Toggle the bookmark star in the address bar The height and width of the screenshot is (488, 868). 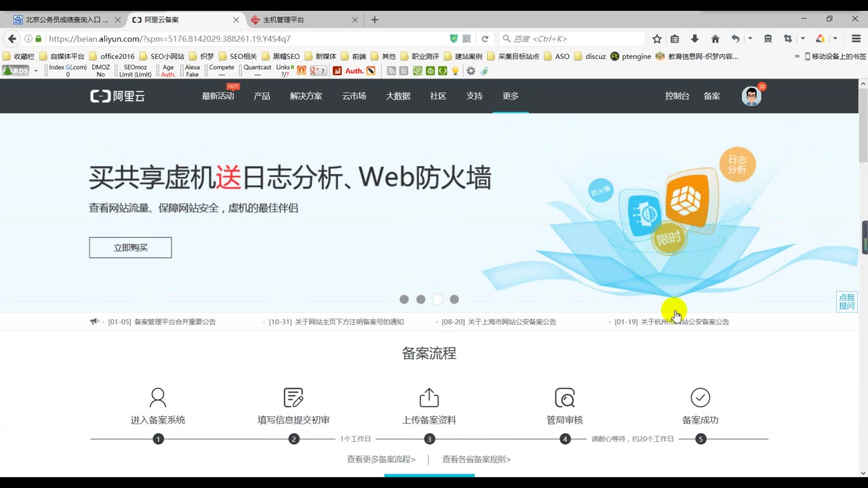point(656,39)
